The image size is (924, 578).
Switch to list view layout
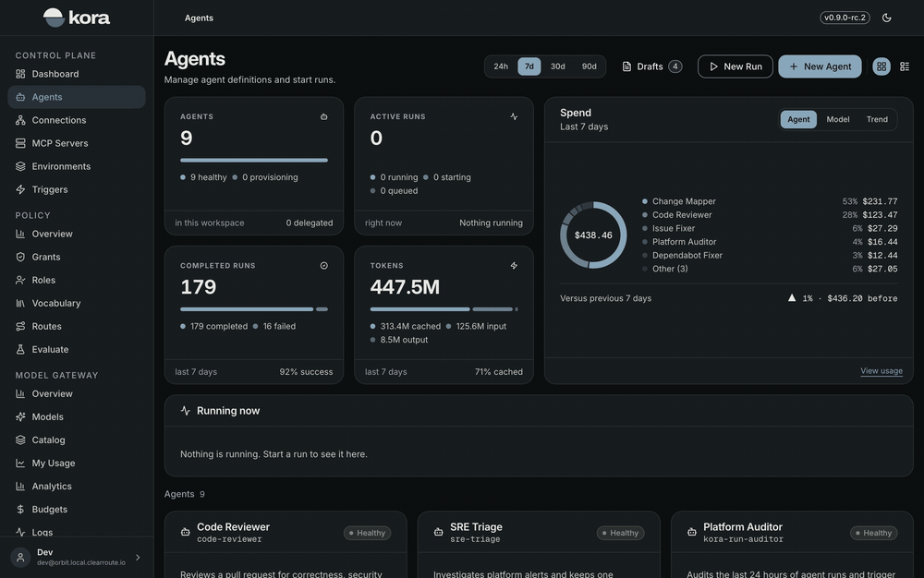(905, 66)
